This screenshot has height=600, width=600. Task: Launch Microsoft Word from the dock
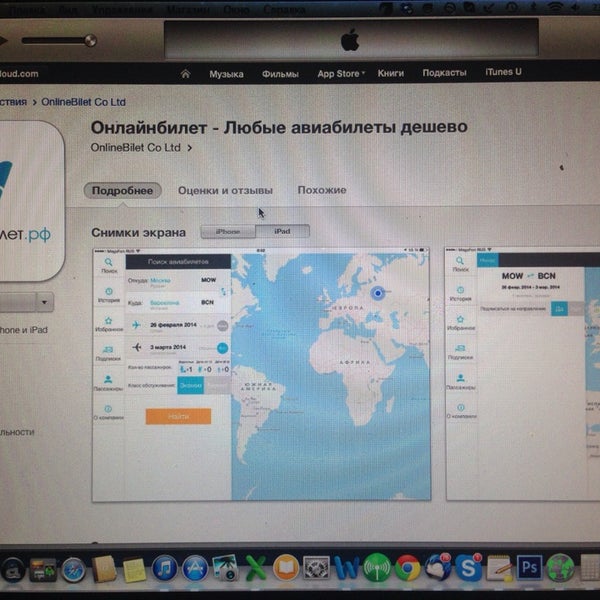pos(347,568)
